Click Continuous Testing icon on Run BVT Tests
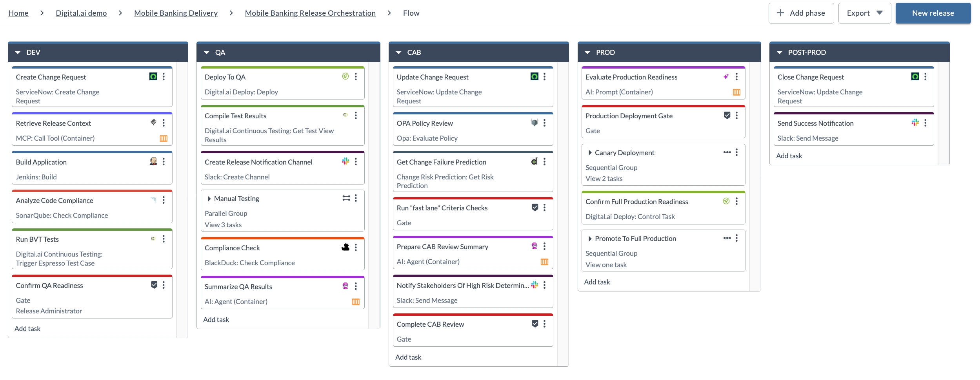Screen dimensions: 980x380 tap(153, 239)
